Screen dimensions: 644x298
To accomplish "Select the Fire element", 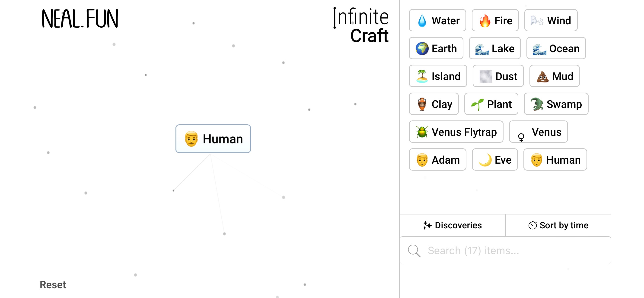I will click(x=495, y=20).
